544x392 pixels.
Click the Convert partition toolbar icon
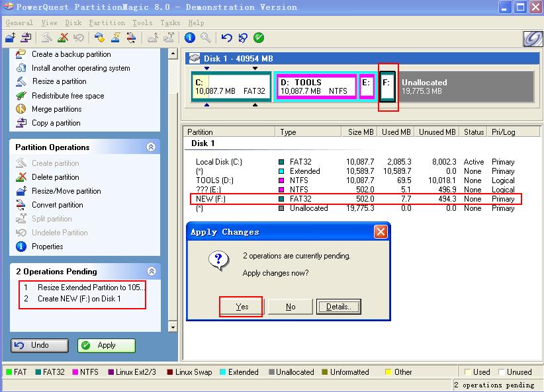click(x=131, y=38)
